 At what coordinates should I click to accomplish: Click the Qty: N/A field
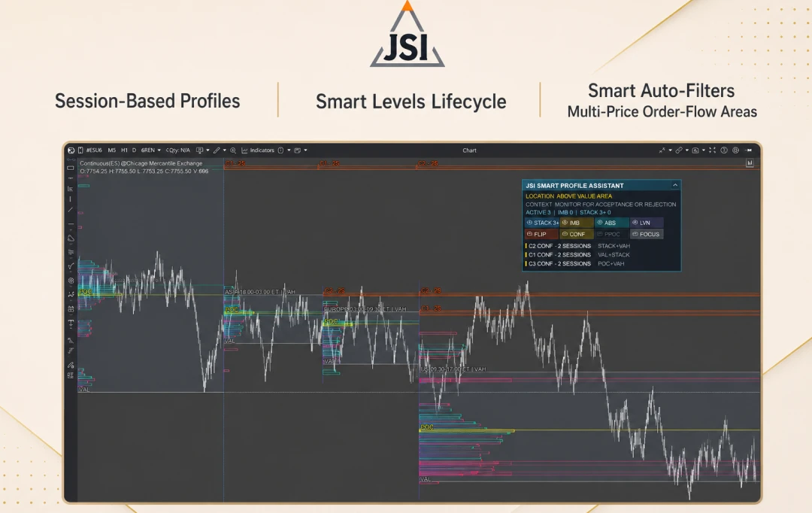click(178, 150)
